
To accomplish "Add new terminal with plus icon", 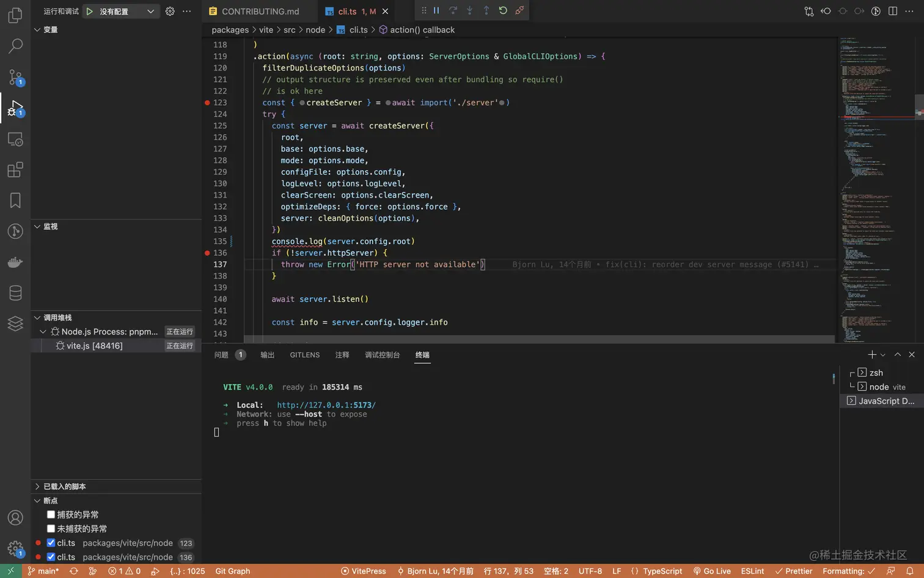I will (872, 354).
